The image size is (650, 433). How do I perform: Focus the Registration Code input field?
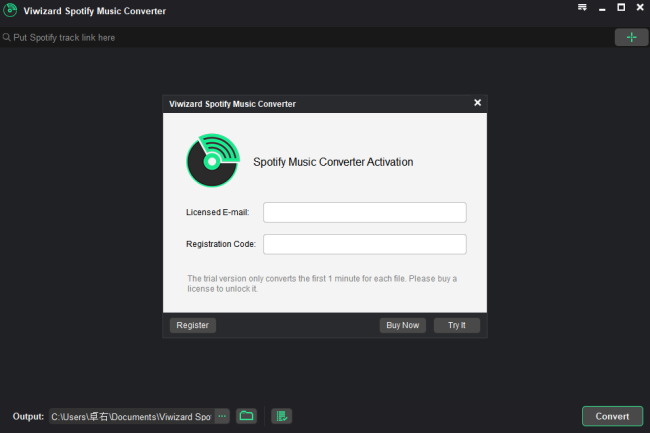(365, 244)
